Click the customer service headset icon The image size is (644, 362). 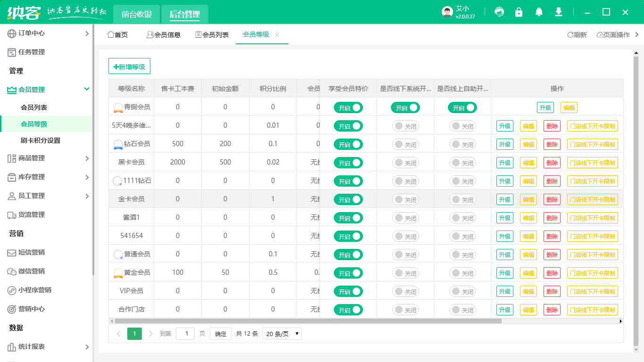[499, 12]
